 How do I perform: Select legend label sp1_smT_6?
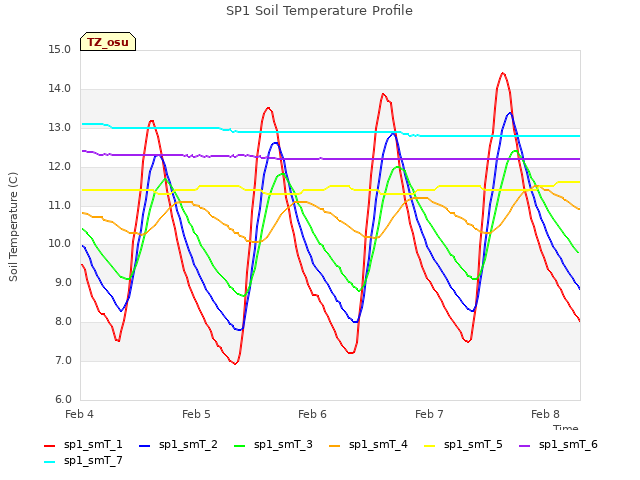coord(568,444)
